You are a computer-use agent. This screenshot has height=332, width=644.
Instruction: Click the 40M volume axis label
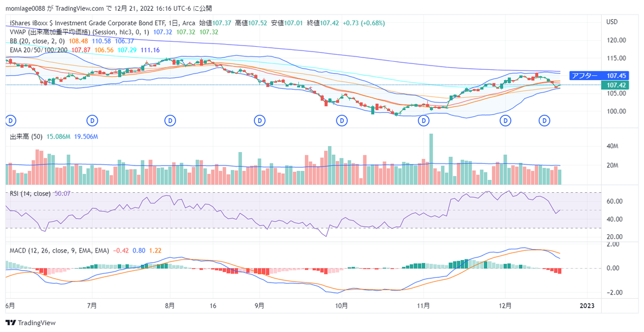click(x=613, y=146)
